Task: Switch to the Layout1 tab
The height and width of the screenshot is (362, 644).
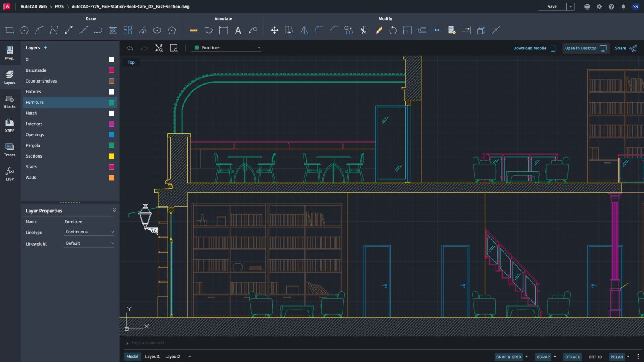Action: pos(152,356)
